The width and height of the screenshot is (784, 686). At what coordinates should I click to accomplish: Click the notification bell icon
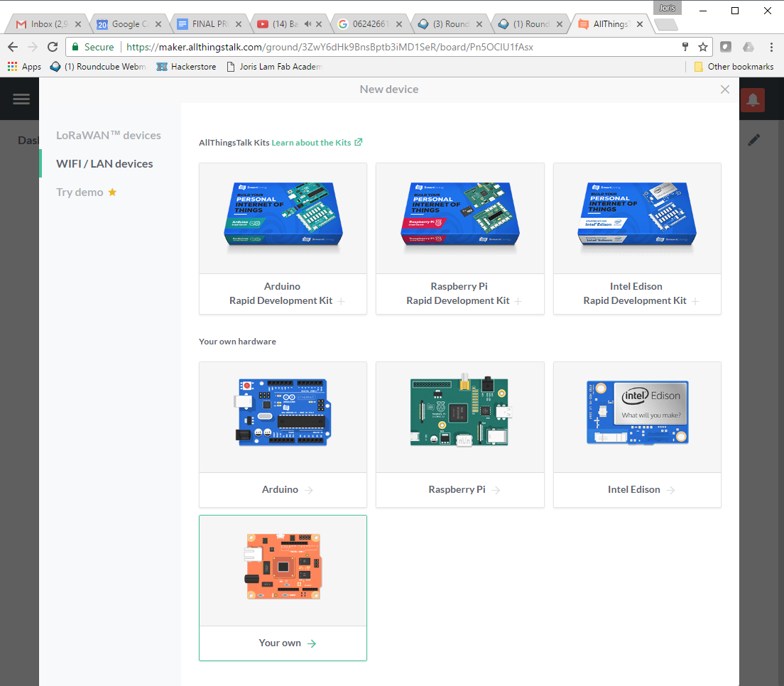tap(753, 99)
